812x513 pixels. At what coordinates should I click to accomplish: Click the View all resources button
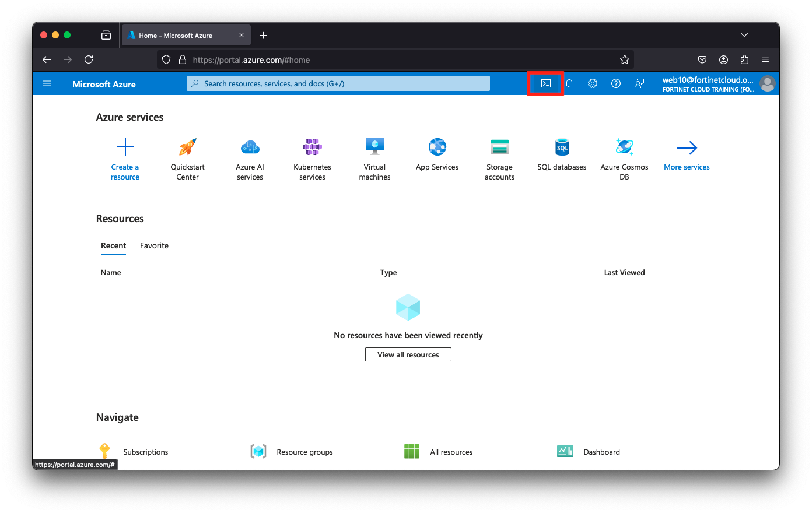tap(408, 354)
